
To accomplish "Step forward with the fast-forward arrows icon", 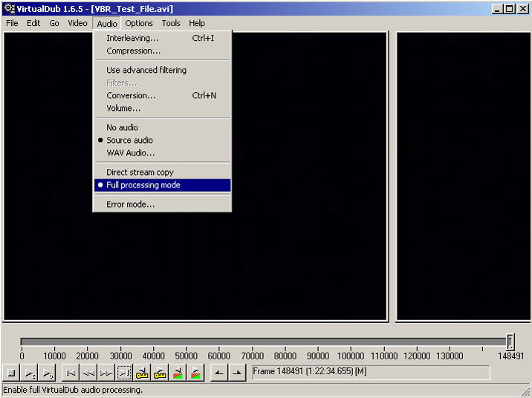I will [106, 373].
